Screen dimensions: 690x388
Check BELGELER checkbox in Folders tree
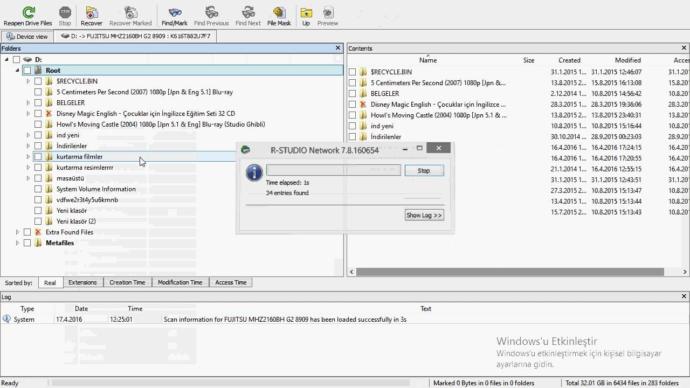pos(38,102)
